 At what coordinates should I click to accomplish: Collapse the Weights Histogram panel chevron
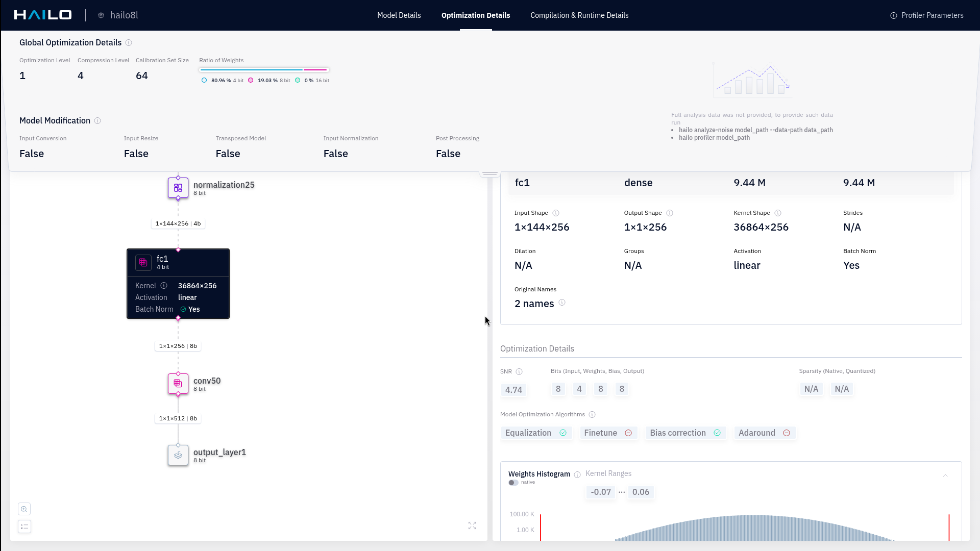tap(945, 475)
